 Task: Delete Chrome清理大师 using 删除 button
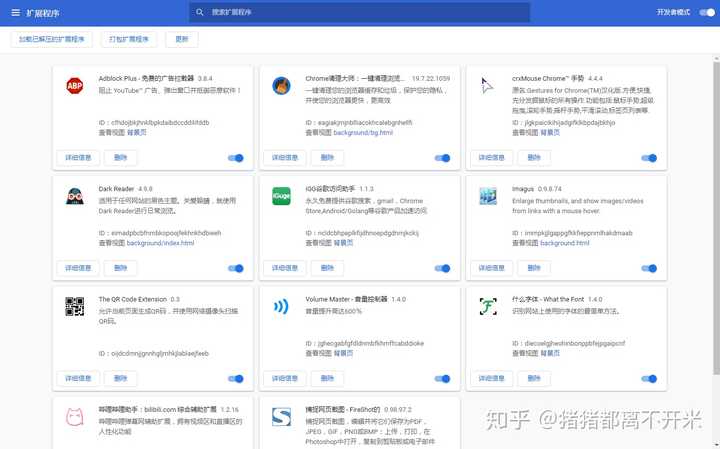(327, 157)
